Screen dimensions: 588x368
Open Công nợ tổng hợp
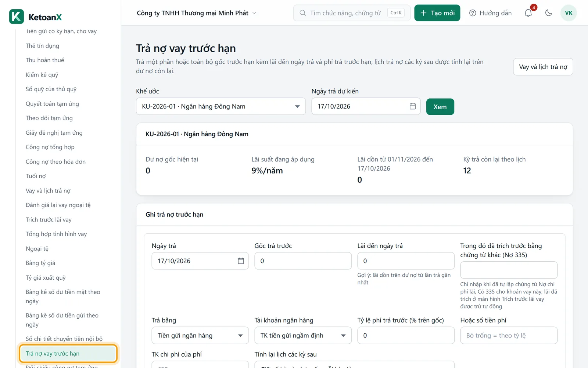(50, 147)
